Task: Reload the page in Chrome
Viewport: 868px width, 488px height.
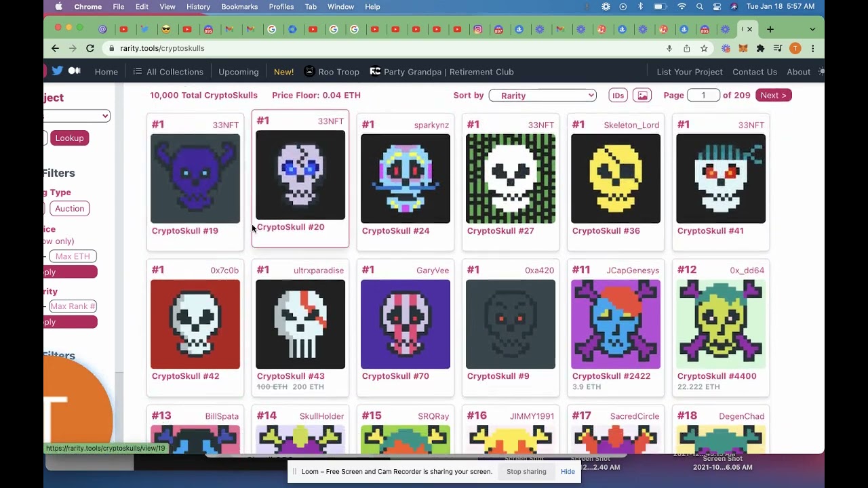Action: (90, 48)
